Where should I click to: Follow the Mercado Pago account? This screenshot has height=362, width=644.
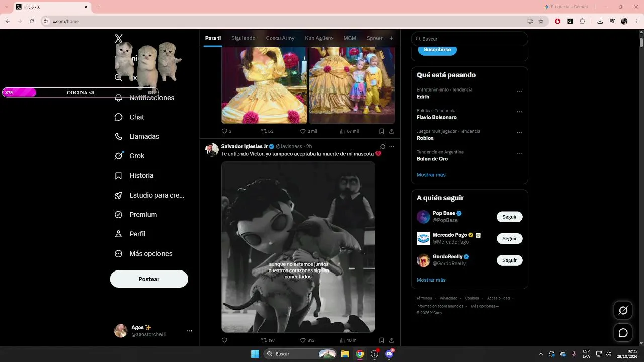click(x=510, y=239)
